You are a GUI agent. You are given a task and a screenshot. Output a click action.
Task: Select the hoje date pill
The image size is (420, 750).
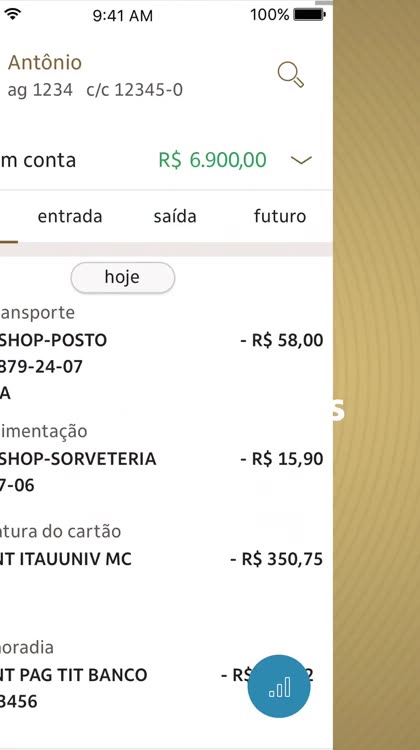pyautogui.click(x=123, y=277)
